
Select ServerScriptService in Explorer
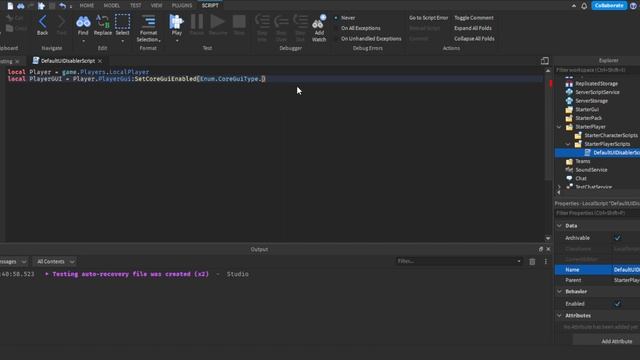coord(597,92)
